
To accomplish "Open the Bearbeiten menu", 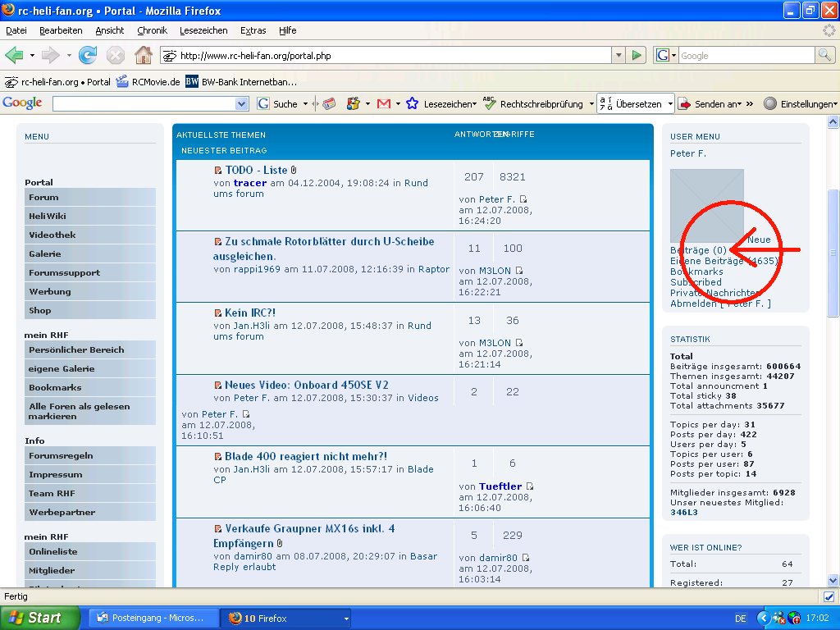I will coord(61,30).
